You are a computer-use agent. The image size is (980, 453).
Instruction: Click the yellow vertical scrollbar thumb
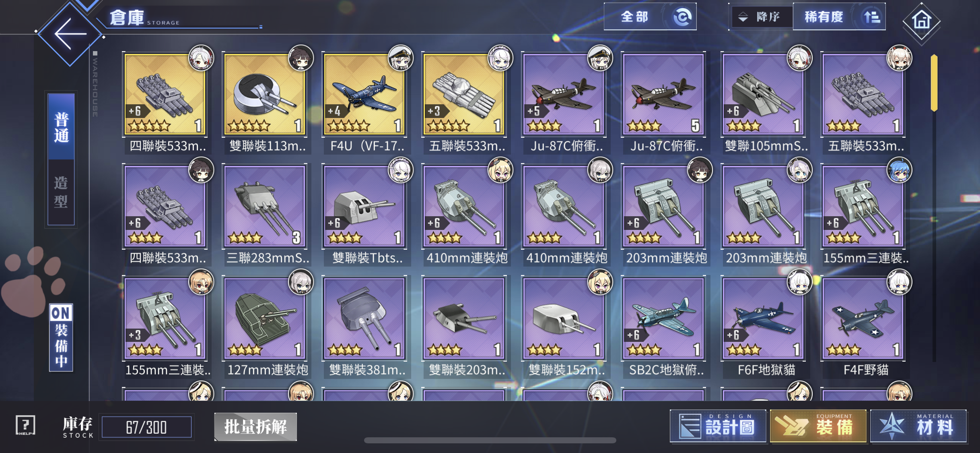(x=934, y=83)
